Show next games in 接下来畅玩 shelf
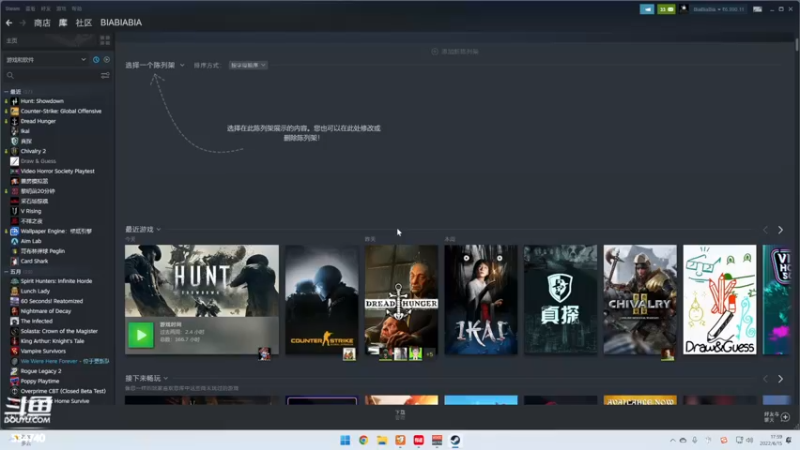 [x=780, y=379]
